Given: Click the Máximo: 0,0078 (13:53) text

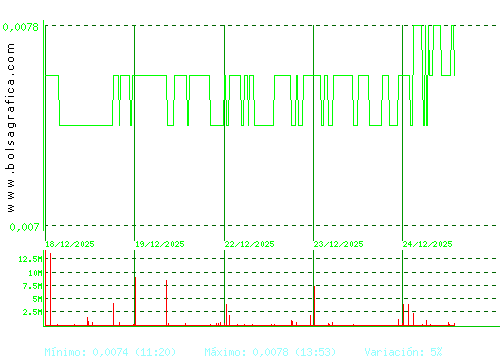Looking at the screenshot, I should [x=270, y=352].
